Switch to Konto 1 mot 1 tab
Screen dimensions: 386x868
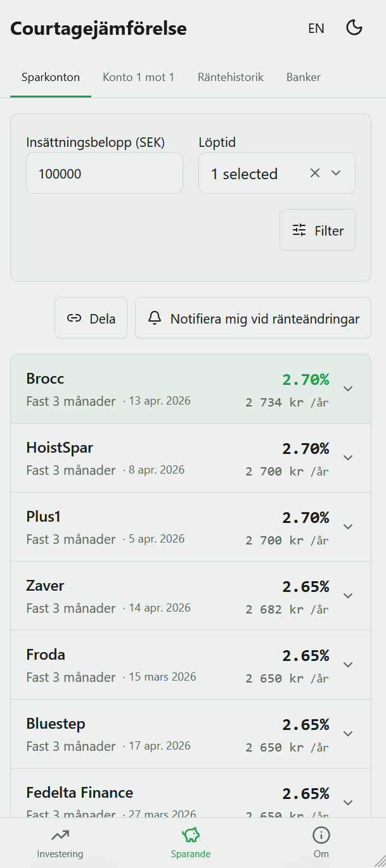(x=138, y=77)
